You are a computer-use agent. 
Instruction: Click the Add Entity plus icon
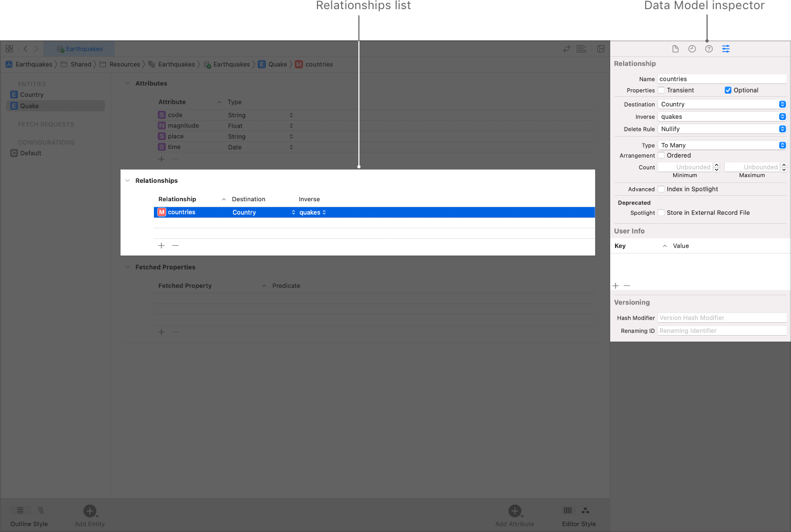tap(89, 511)
